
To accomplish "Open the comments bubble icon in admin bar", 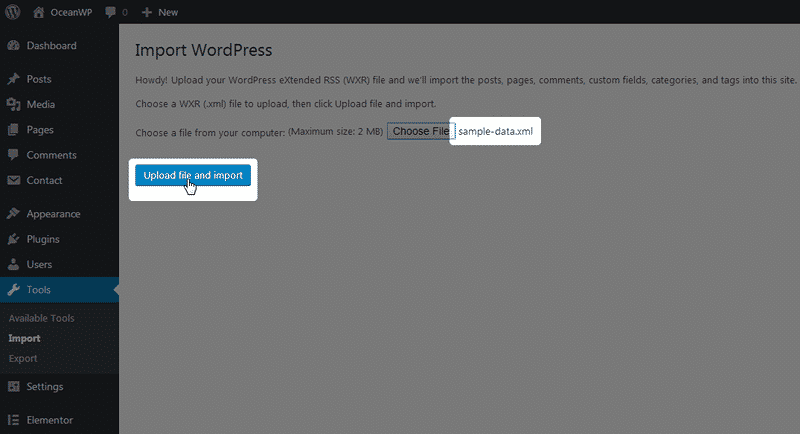I will point(110,12).
